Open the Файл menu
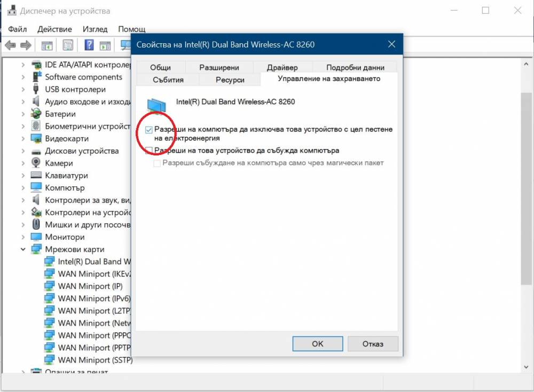The image size is (534, 392). (18, 29)
